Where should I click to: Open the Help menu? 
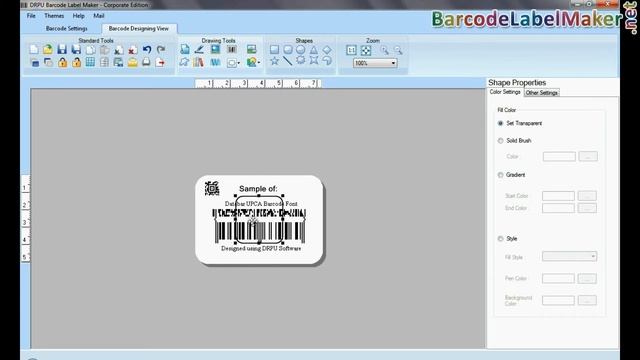(x=78, y=16)
